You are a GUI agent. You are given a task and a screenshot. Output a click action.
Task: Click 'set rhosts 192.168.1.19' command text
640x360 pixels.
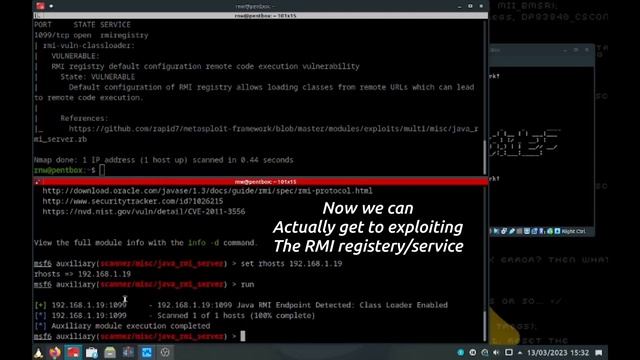coord(291,264)
